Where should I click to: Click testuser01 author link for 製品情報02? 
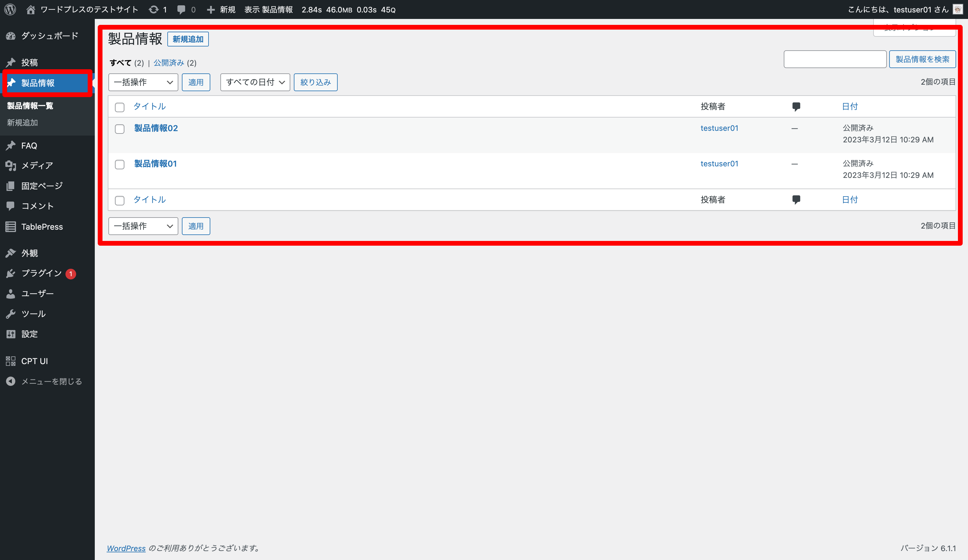coord(719,128)
